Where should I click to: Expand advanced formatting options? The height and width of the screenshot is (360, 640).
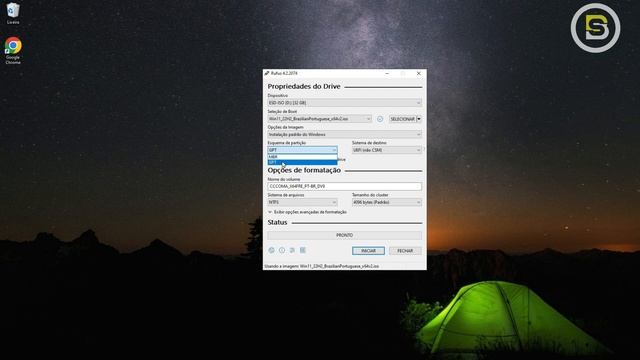(x=307, y=212)
